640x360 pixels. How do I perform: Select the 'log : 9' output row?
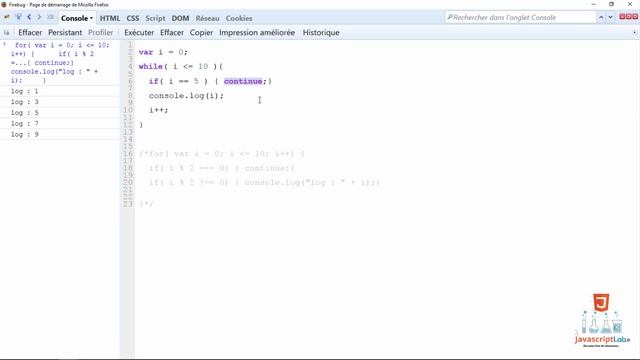[x=60, y=134]
